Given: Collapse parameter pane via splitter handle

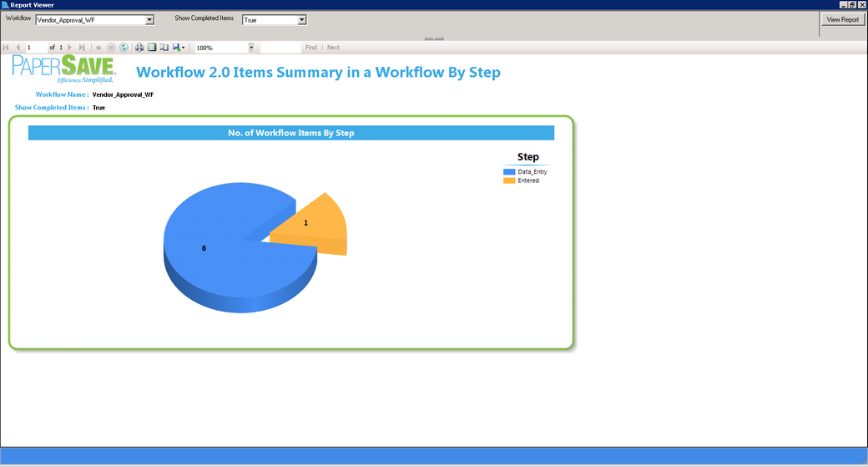Looking at the screenshot, I should 434,38.
